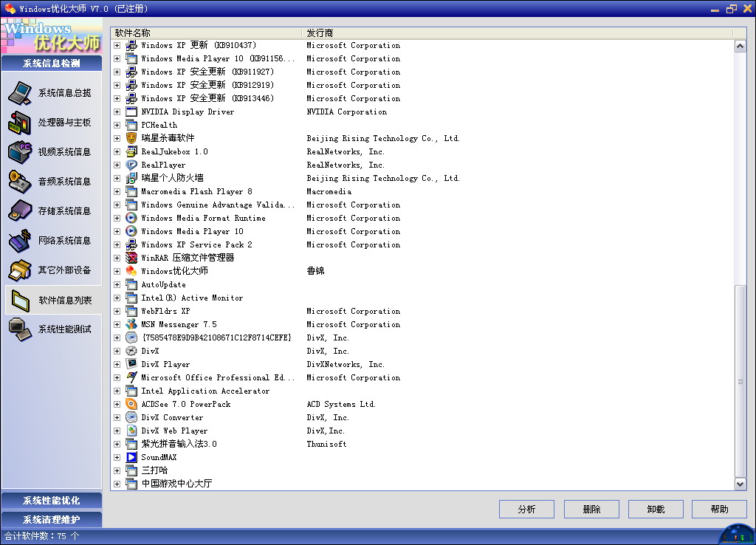Expand the Intel Application Accelerator node
Viewport: 756px width, 545px height.
(117, 391)
